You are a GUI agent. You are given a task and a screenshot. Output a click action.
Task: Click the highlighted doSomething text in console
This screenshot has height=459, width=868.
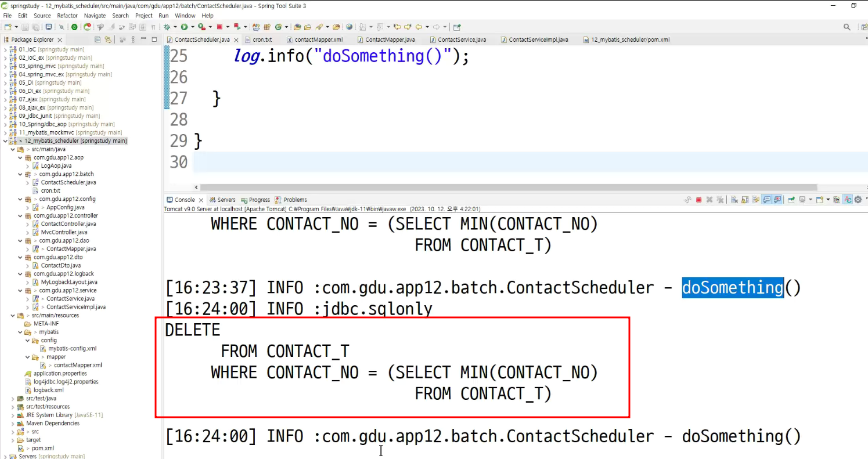coord(733,288)
